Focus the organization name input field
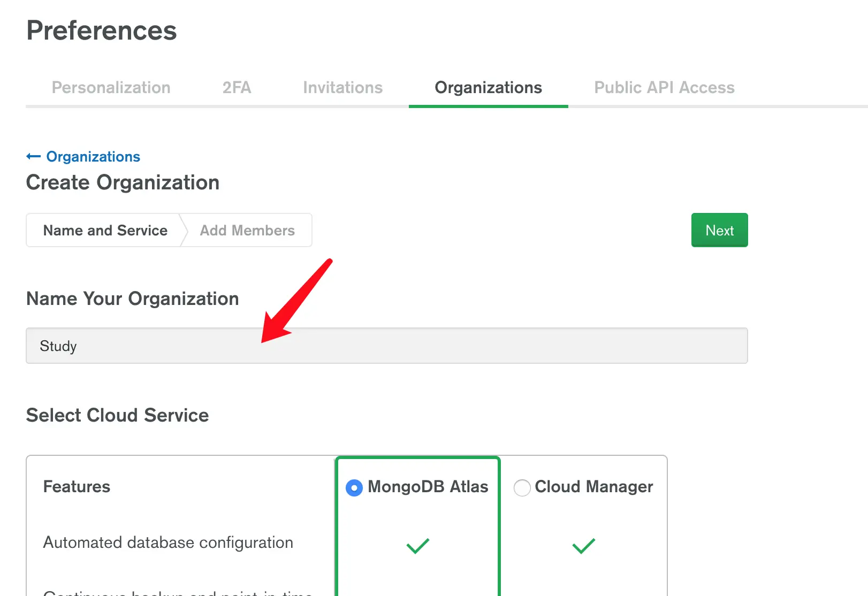 pyautogui.click(x=386, y=346)
